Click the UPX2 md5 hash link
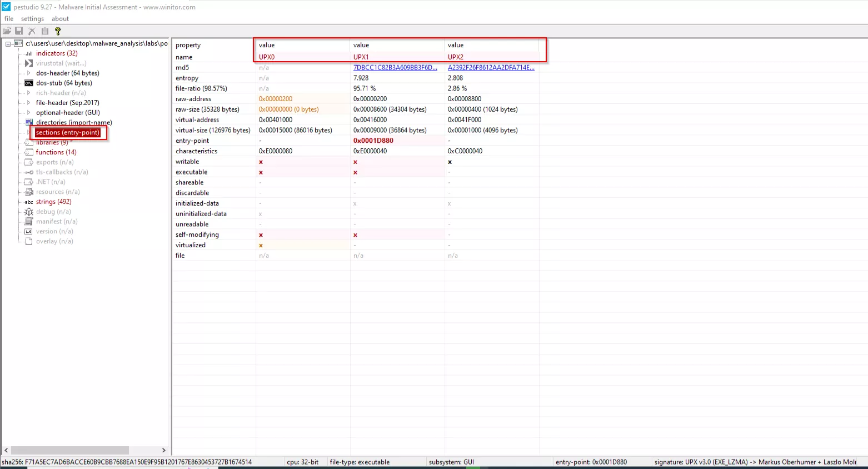Image resolution: width=868 pixels, height=469 pixels. click(x=491, y=67)
